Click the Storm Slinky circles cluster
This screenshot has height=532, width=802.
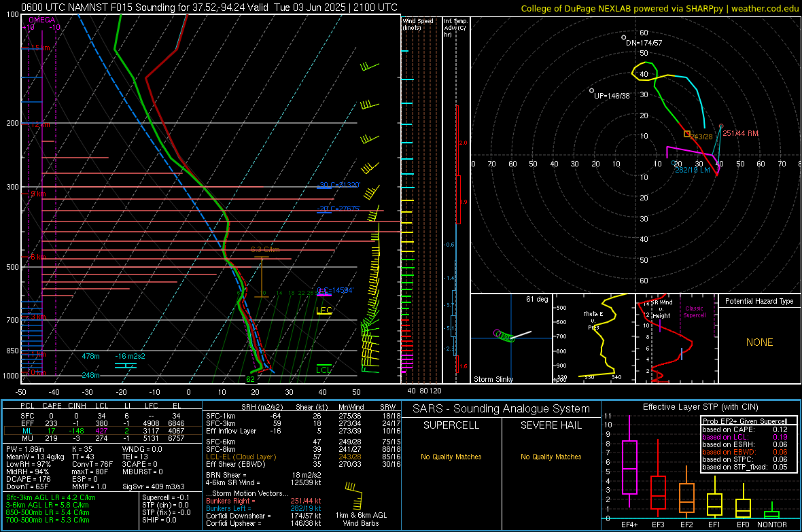tap(504, 336)
